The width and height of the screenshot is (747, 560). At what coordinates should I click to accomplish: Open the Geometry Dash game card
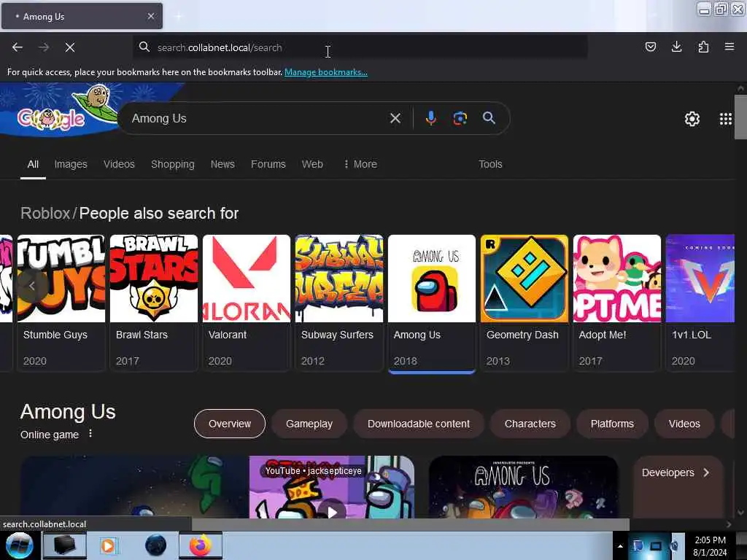[x=525, y=303]
